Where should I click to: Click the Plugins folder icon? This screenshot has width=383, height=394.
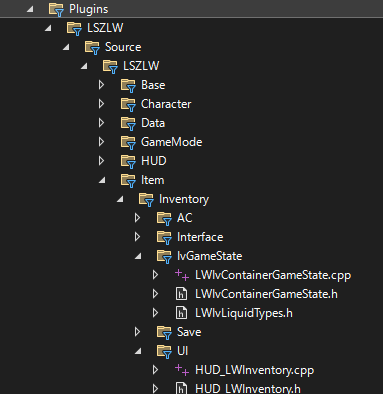click(56, 9)
